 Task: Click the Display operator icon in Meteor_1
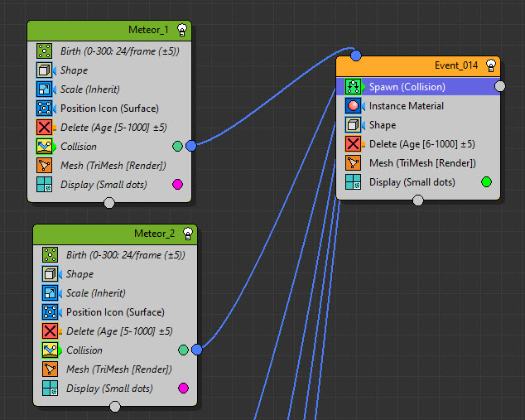(44, 185)
